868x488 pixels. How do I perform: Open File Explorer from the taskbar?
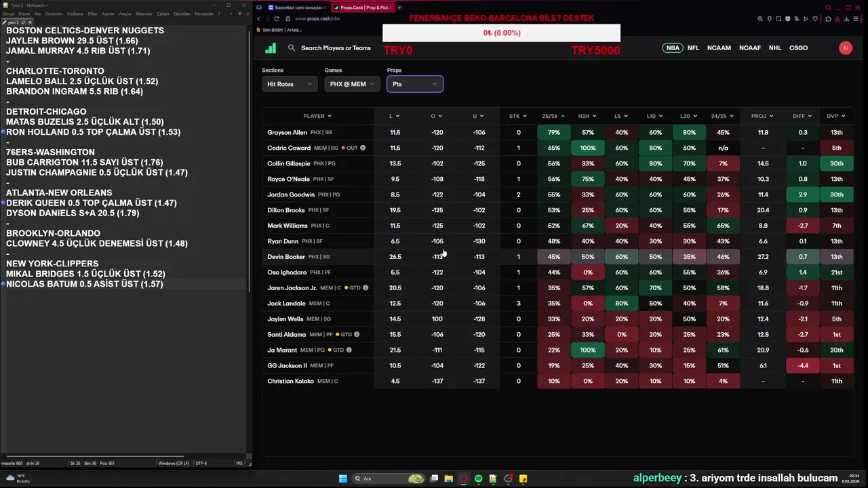pyautogui.click(x=448, y=479)
